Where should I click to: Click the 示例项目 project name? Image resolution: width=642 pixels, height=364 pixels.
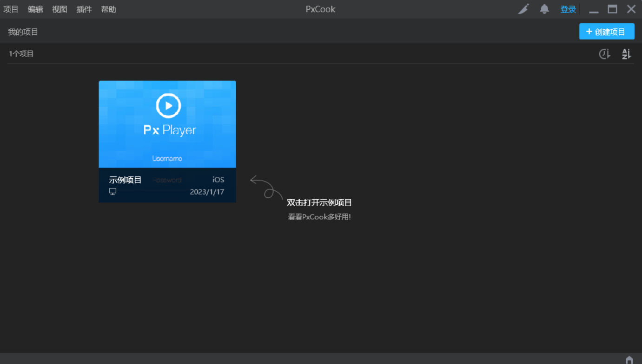coord(125,180)
